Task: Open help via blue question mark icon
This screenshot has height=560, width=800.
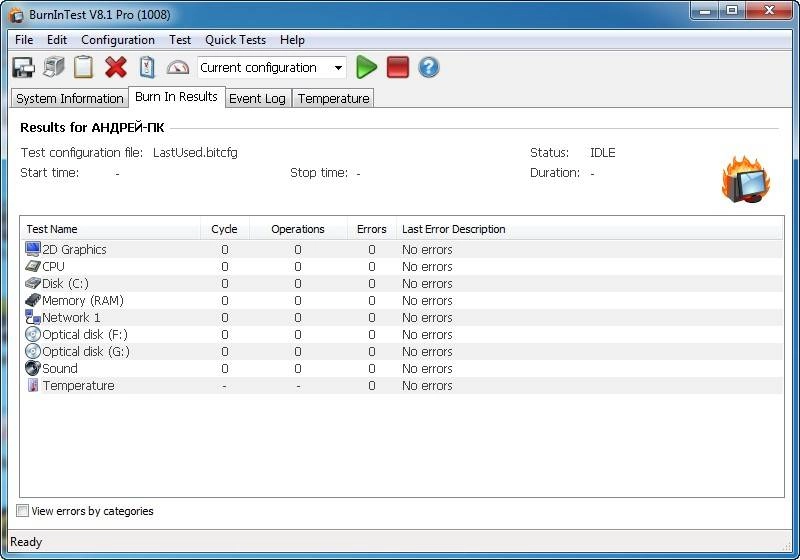Action: (429, 67)
